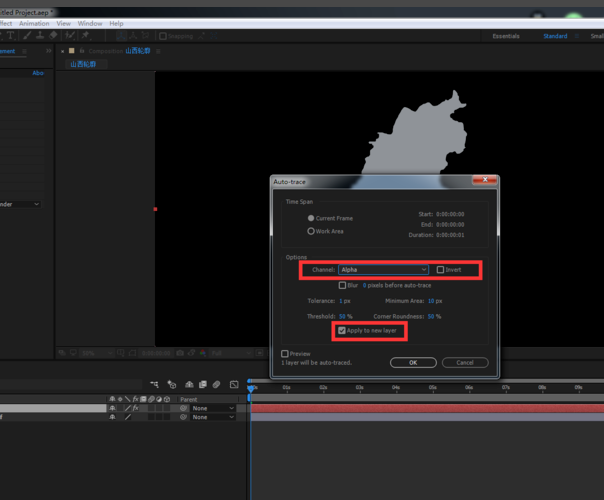Check the Invert checkbox

[x=440, y=270]
